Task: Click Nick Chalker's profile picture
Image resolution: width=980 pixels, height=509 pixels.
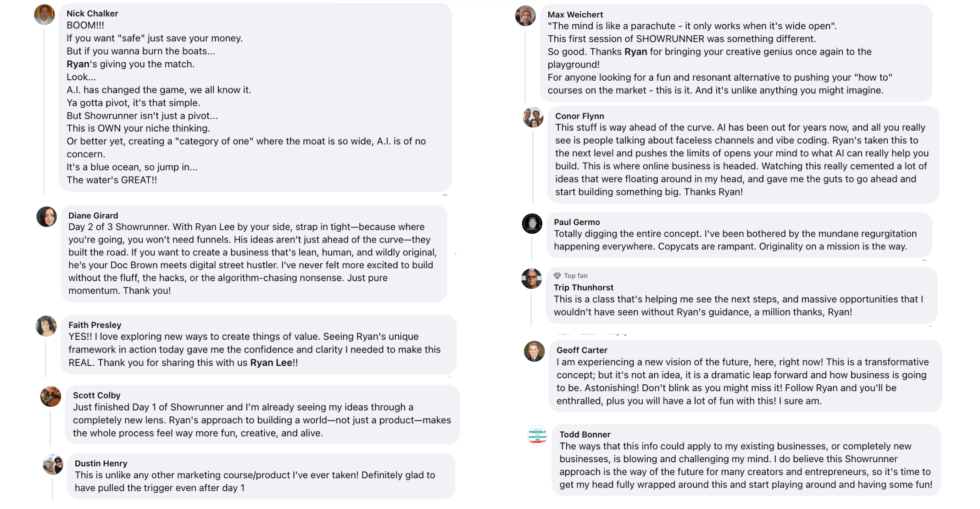Action: coord(45,15)
